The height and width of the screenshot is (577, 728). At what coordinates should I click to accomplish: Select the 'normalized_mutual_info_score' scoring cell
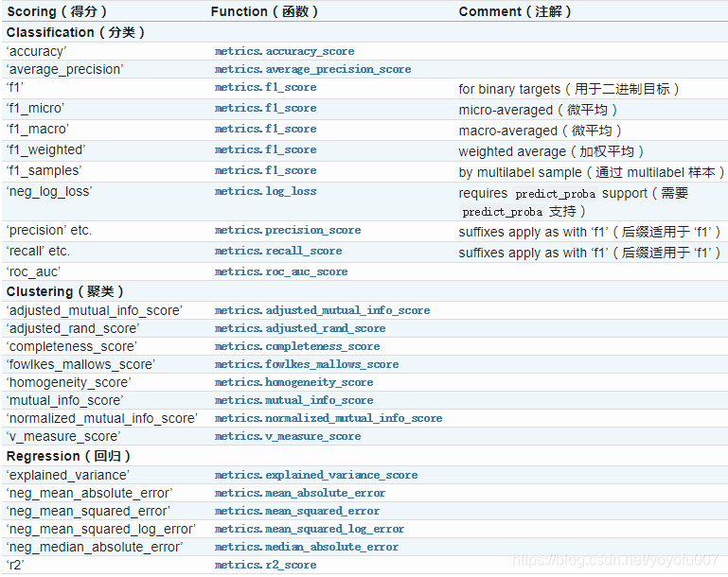tap(102, 418)
